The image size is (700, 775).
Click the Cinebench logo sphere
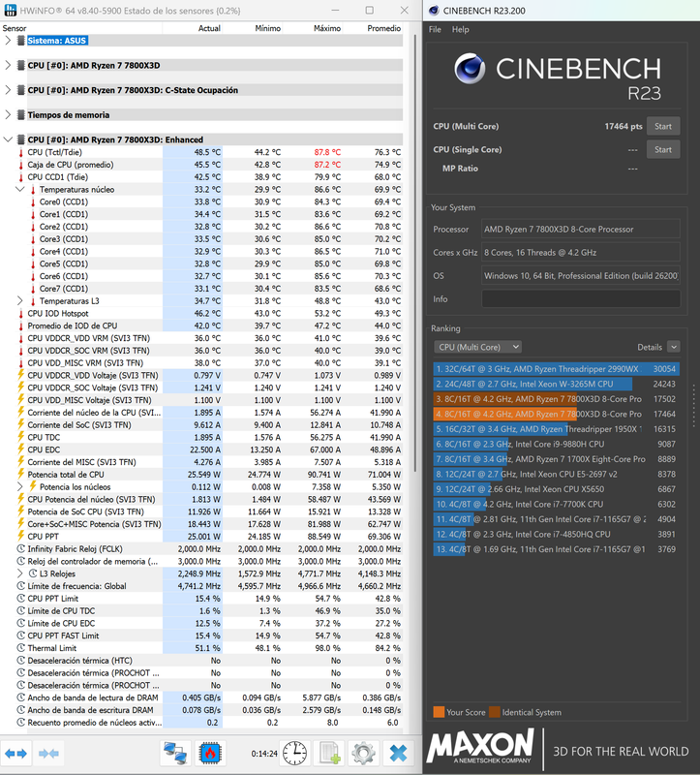(470, 69)
